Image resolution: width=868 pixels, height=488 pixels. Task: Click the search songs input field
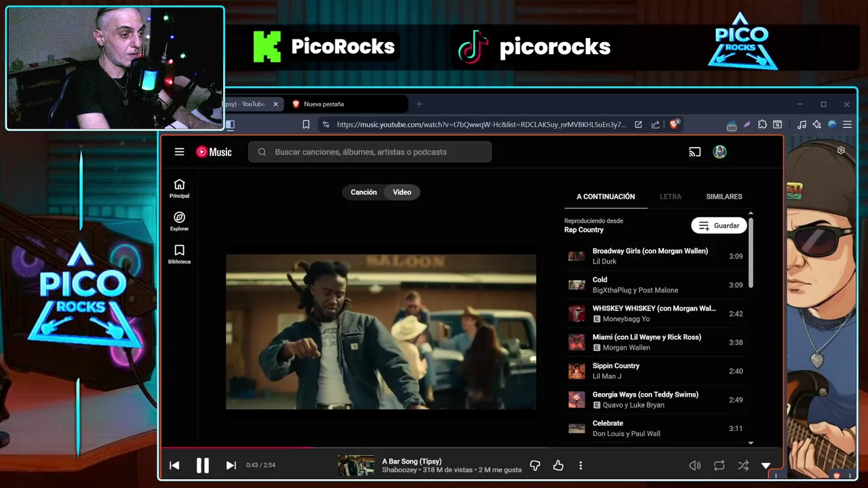tap(370, 152)
